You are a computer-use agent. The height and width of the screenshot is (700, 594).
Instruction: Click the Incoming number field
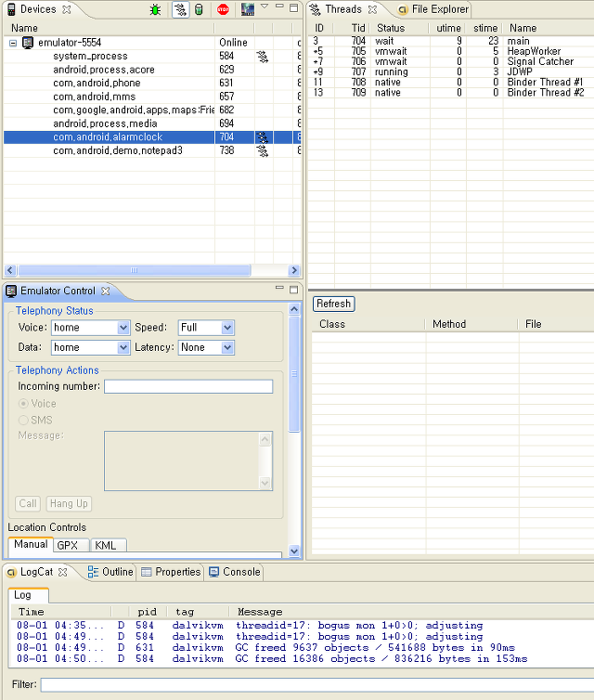[188, 386]
